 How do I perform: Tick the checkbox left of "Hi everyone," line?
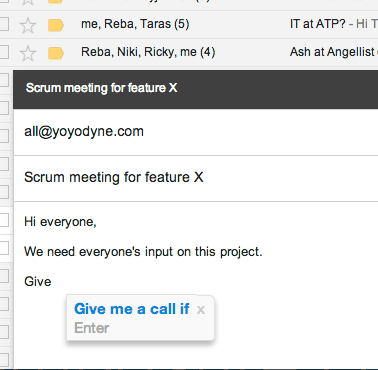(x=3, y=220)
